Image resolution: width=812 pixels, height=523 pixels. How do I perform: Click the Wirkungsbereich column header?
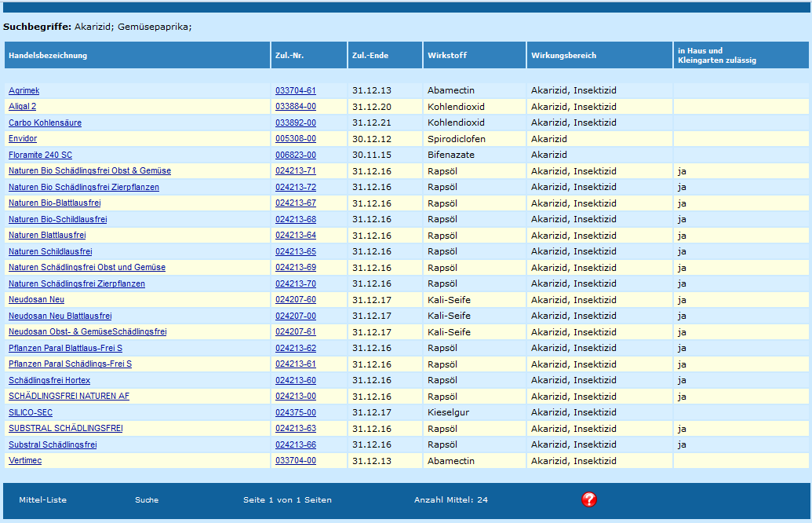[599, 55]
